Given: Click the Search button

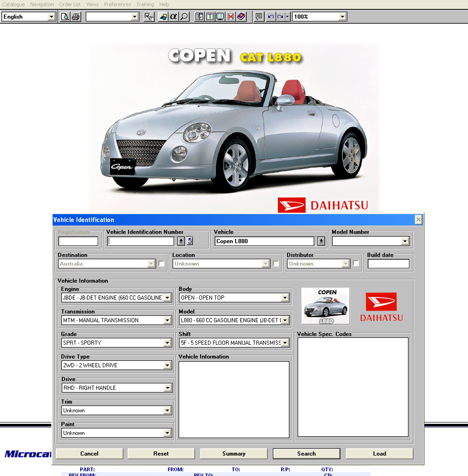Looking at the screenshot, I should pyautogui.click(x=307, y=454).
